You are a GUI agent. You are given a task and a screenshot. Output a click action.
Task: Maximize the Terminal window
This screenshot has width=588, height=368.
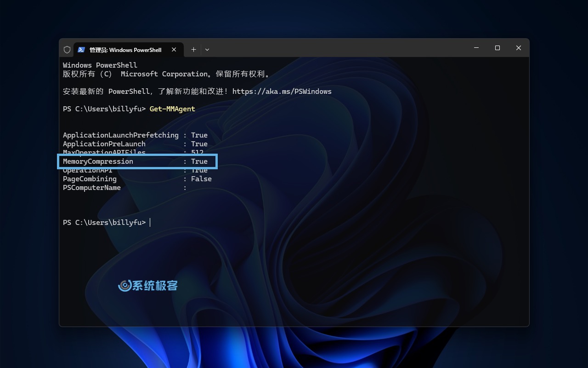tap(498, 48)
